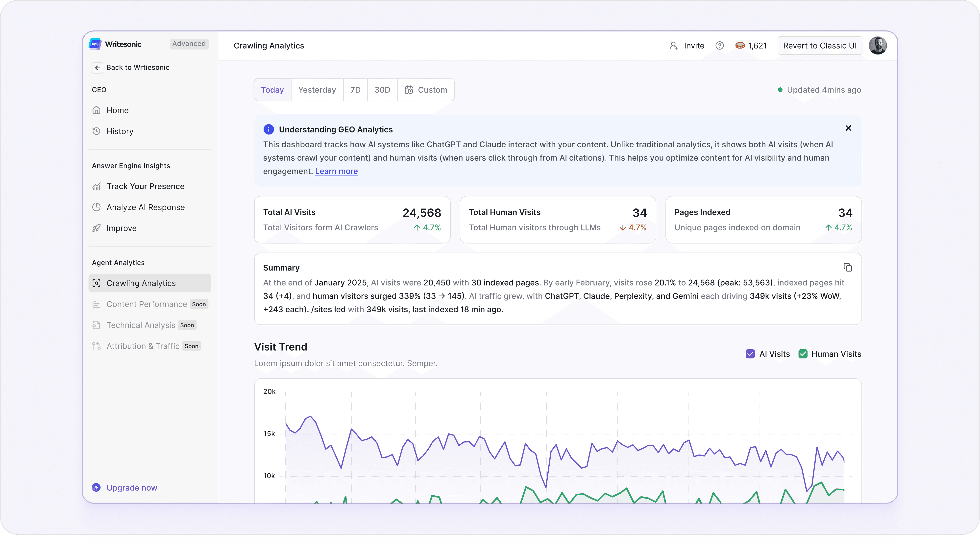Viewport: 980px width, 555px height.
Task: Select the 7D time range tab
Action: [355, 90]
